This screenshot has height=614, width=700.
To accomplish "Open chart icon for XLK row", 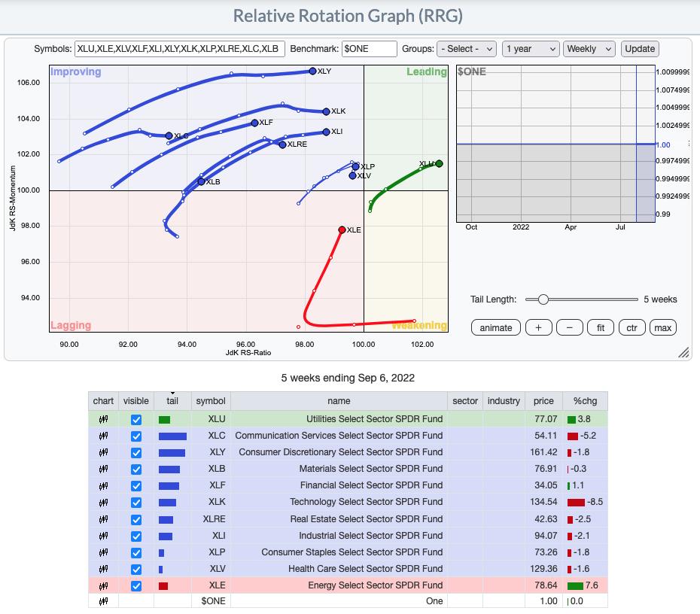I will pos(103,502).
